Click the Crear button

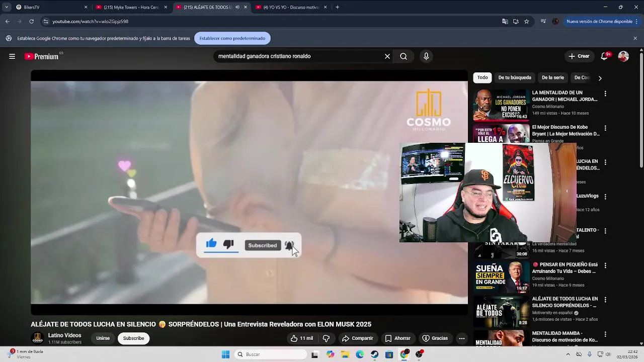point(579,56)
